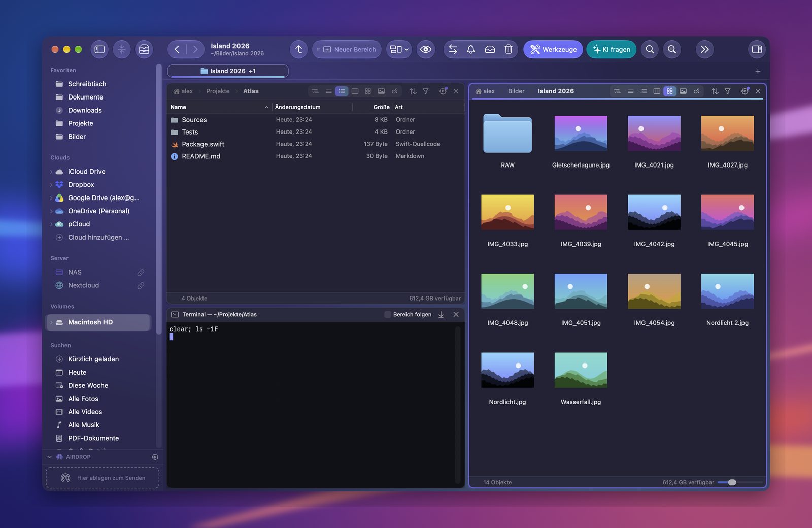Open Downloads in sidebar favorites
This screenshot has height=528, width=812.
[78, 110]
